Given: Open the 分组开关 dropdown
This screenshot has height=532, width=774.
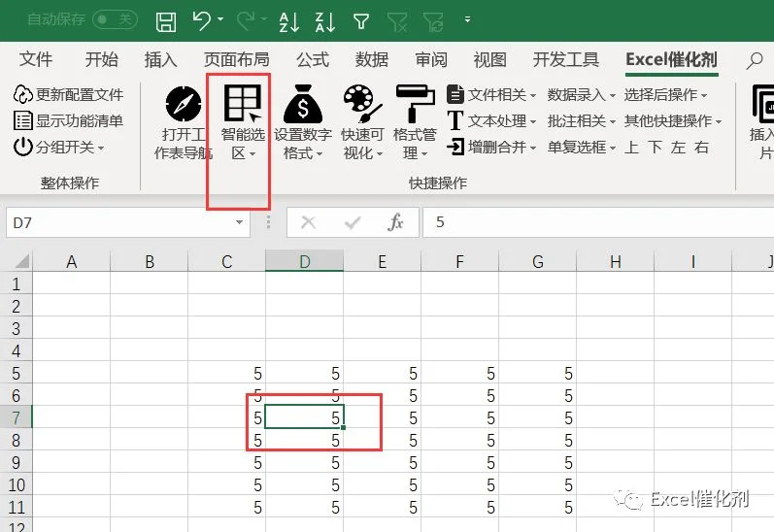Looking at the screenshot, I should pyautogui.click(x=58, y=147).
